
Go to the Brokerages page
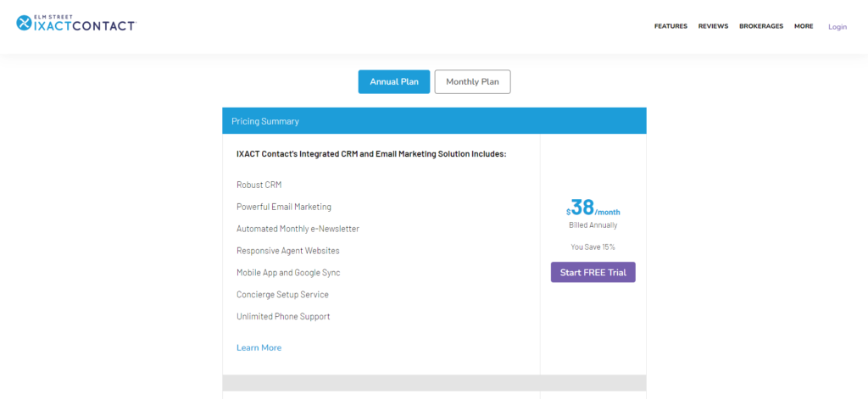coord(761,26)
